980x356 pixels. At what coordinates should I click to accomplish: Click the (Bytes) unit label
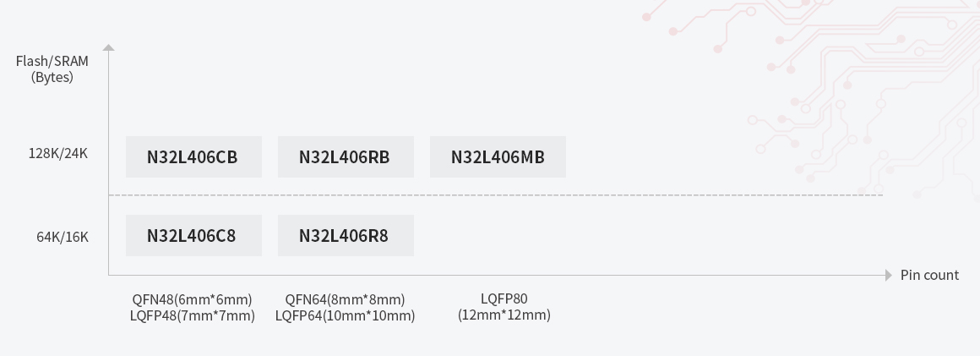pos(52,77)
